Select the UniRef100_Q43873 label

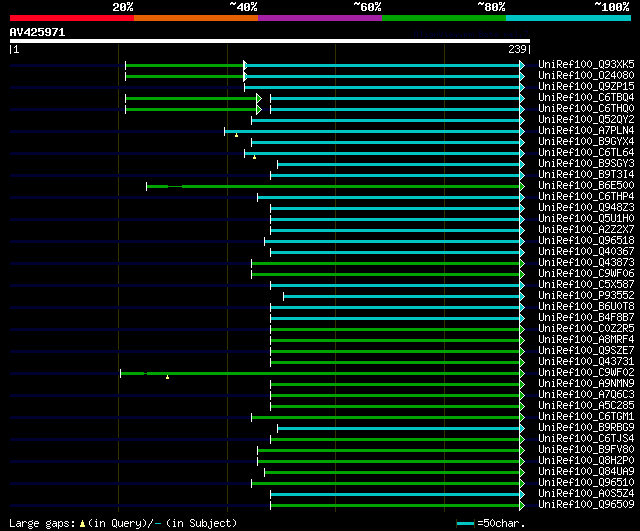click(586, 263)
